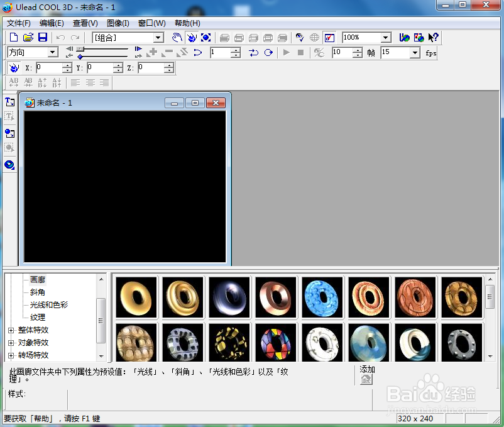Click the Reverse keyframes icon
Image resolution: width=504 pixels, height=427 pixels.
[x=182, y=52]
